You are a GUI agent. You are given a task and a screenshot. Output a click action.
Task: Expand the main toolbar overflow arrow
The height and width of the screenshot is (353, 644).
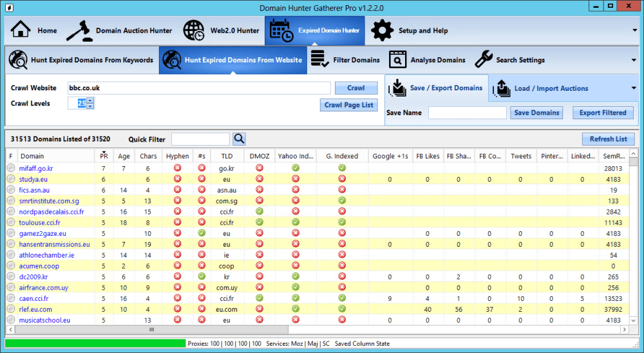click(x=634, y=30)
